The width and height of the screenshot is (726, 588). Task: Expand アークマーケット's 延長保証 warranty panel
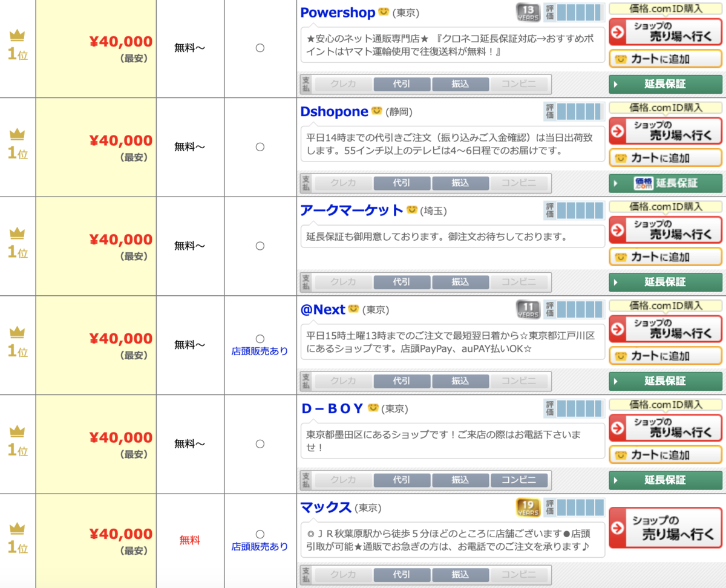click(665, 282)
